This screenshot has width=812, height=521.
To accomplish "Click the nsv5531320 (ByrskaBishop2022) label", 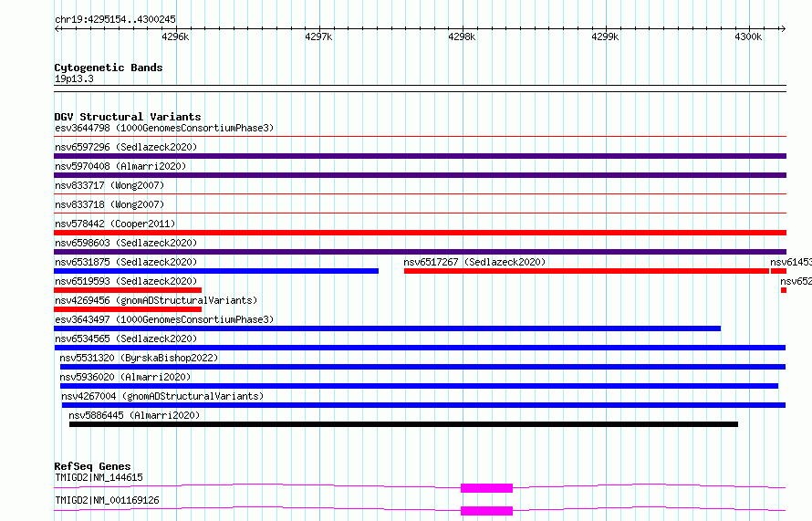I will 139,358.
